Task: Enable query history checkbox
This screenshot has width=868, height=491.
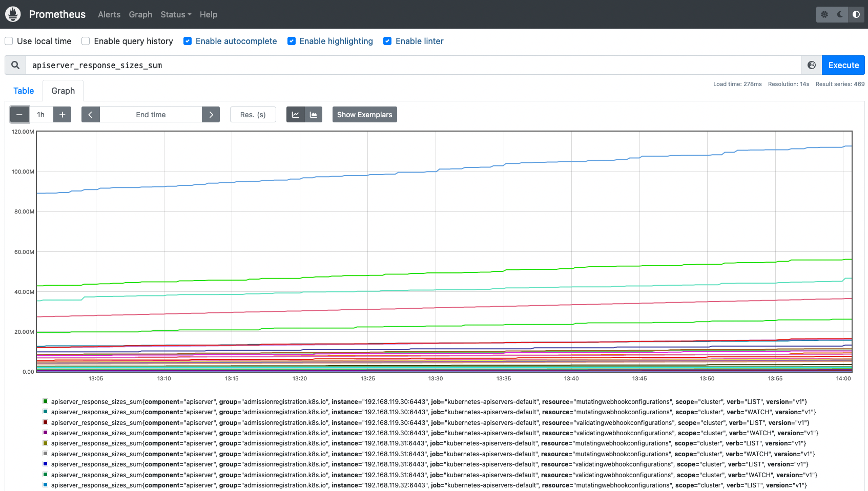Action: [86, 41]
